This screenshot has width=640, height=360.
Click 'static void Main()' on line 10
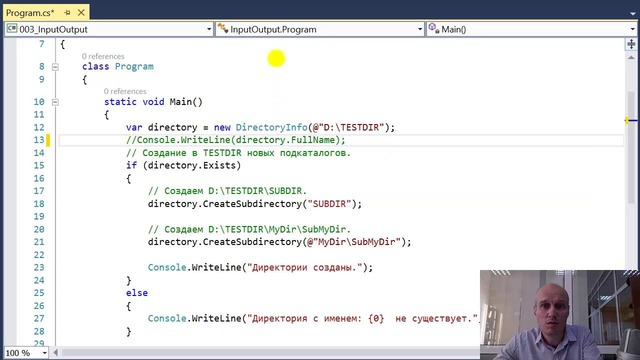tap(153, 102)
